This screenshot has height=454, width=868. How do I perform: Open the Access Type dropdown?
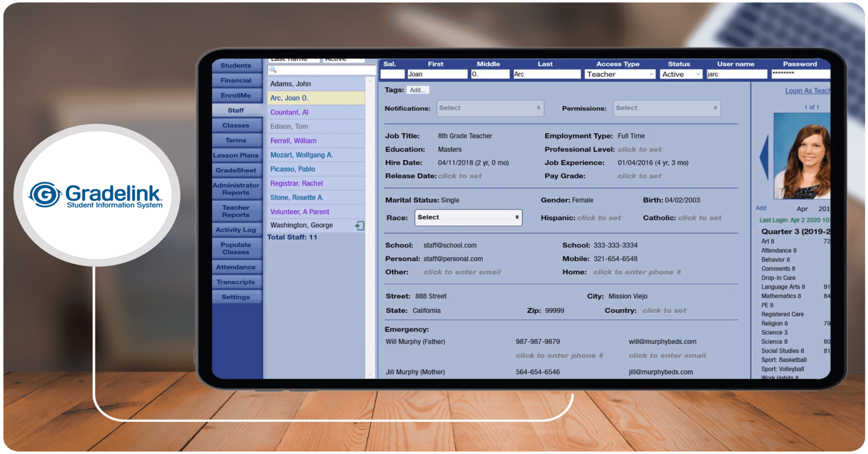pyautogui.click(x=619, y=75)
